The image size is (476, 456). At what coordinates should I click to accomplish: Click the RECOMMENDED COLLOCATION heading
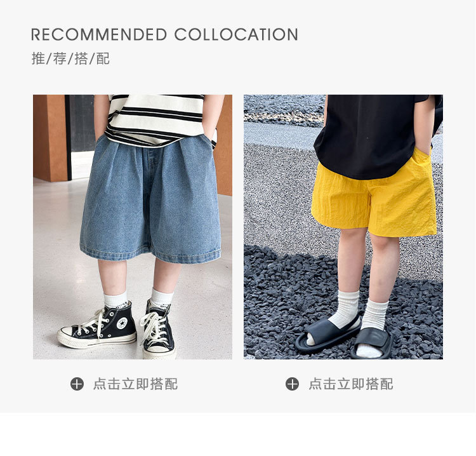tap(164, 35)
